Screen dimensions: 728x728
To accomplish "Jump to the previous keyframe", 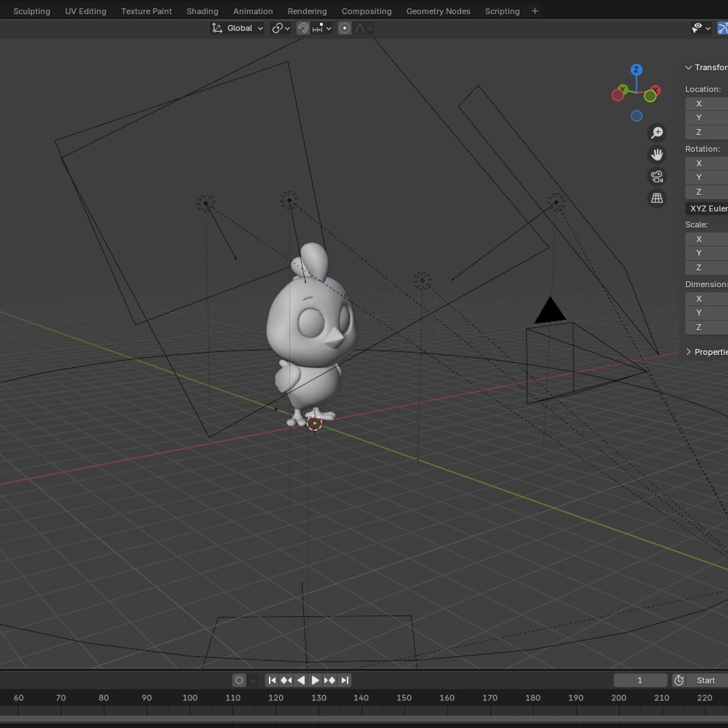I will click(x=286, y=680).
